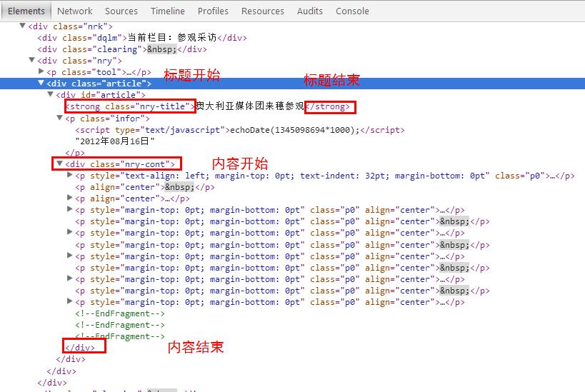Select the closing </p> tag of infor

75,153
